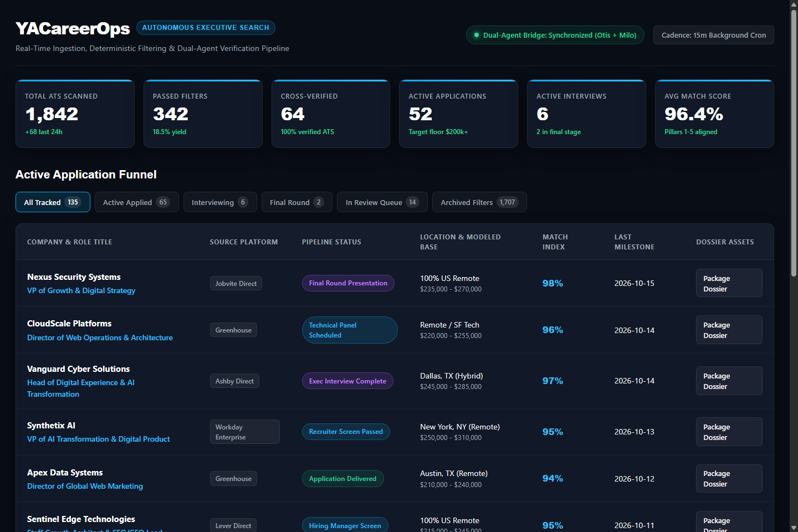Open Package Dossier for Vanguard Cyber Solutions
This screenshot has width=798, height=532.
click(729, 381)
